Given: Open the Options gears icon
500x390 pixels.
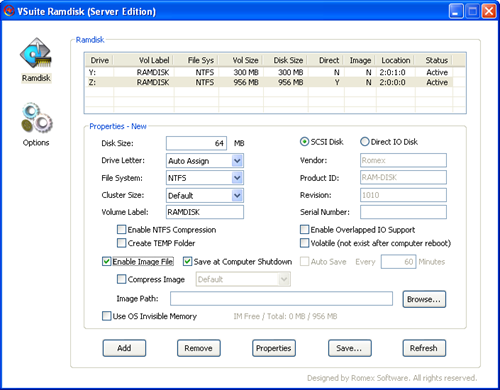Looking at the screenshot, I should tap(37, 117).
